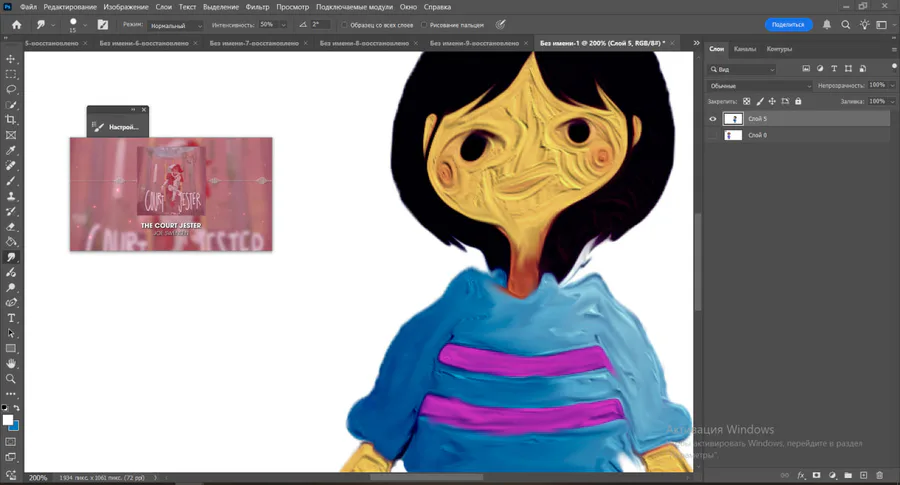Open the Непрозрачность 100% dropdown arrow
900x485 pixels.
(x=892, y=86)
